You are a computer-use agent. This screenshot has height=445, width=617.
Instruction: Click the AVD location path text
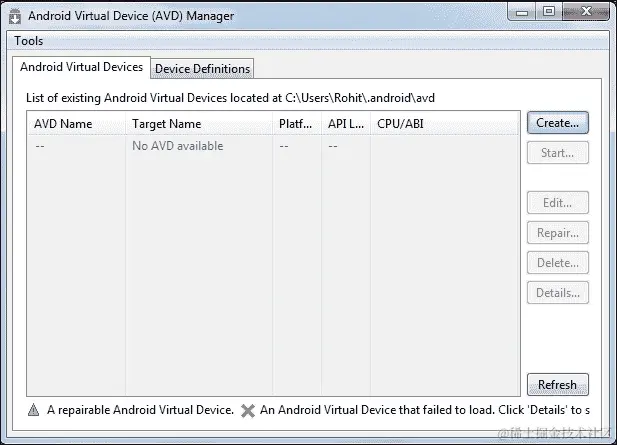[x=360, y=98]
